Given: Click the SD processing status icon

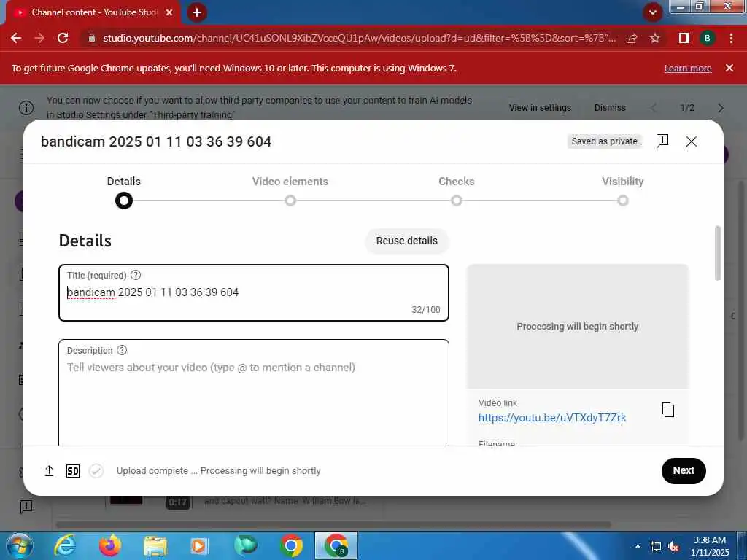Looking at the screenshot, I should click(73, 471).
